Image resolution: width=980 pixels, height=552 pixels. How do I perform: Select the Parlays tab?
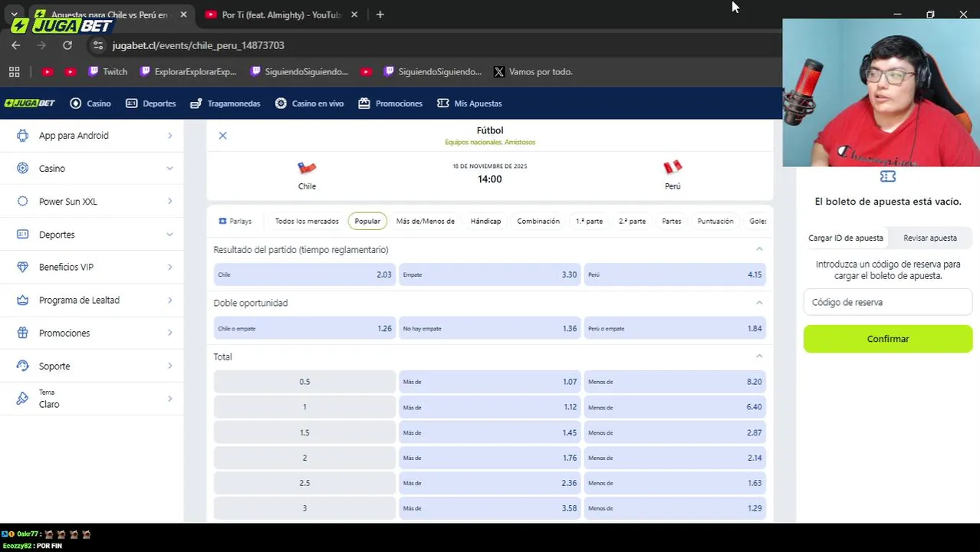click(x=235, y=221)
